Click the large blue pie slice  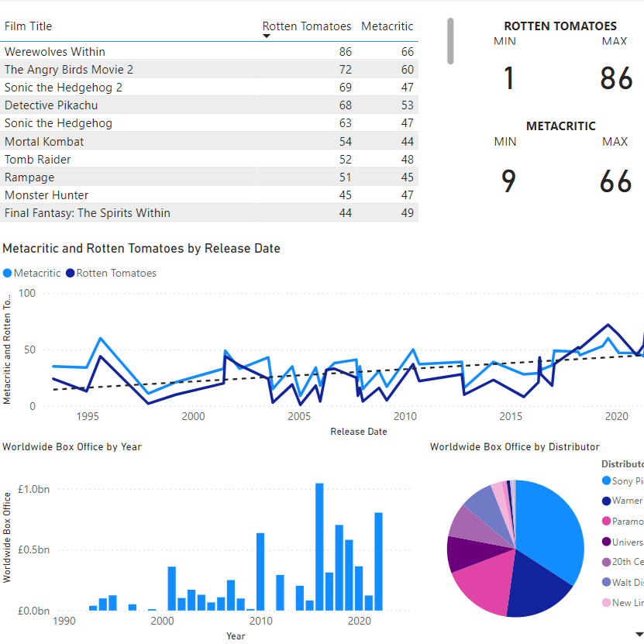tap(554, 527)
